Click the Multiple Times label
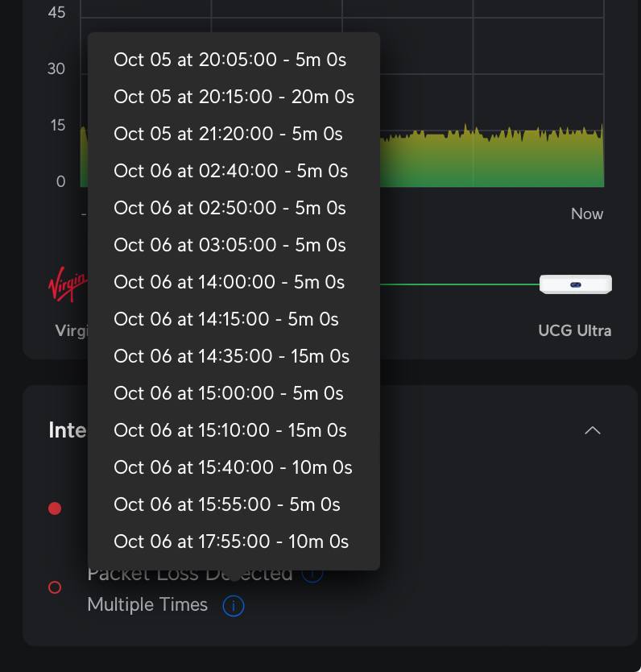 click(147, 605)
